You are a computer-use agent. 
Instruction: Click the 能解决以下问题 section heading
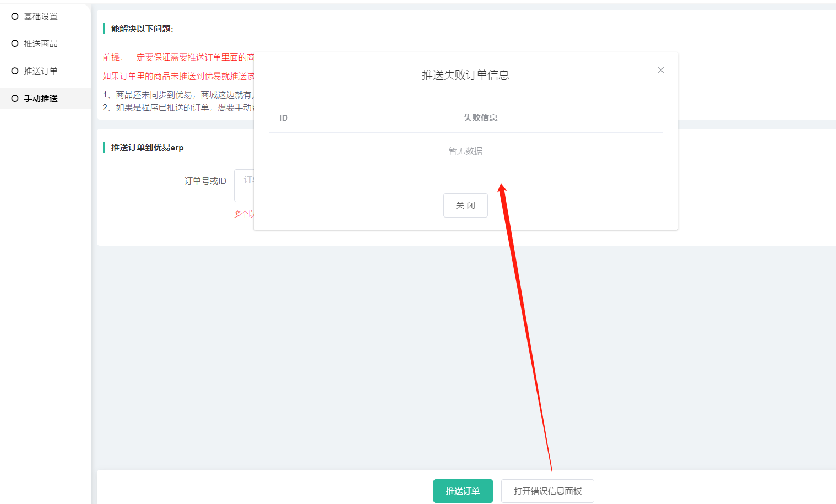click(x=142, y=29)
